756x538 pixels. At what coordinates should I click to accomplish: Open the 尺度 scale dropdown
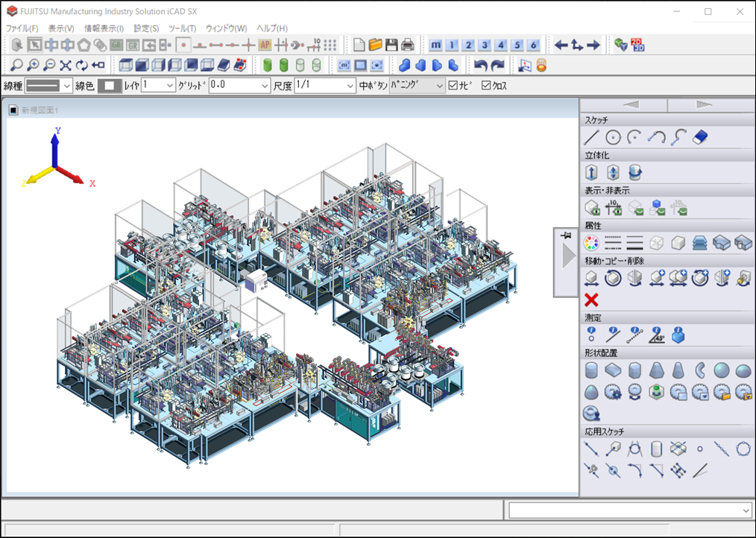coord(350,86)
